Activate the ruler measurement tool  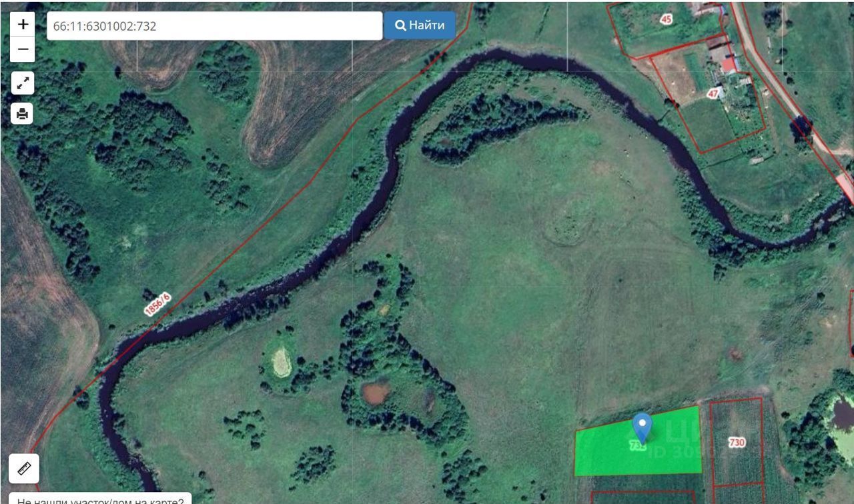click(24, 469)
